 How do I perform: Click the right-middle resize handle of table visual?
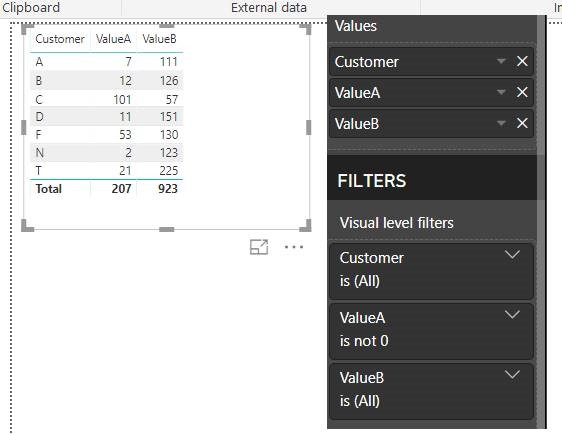click(x=309, y=128)
